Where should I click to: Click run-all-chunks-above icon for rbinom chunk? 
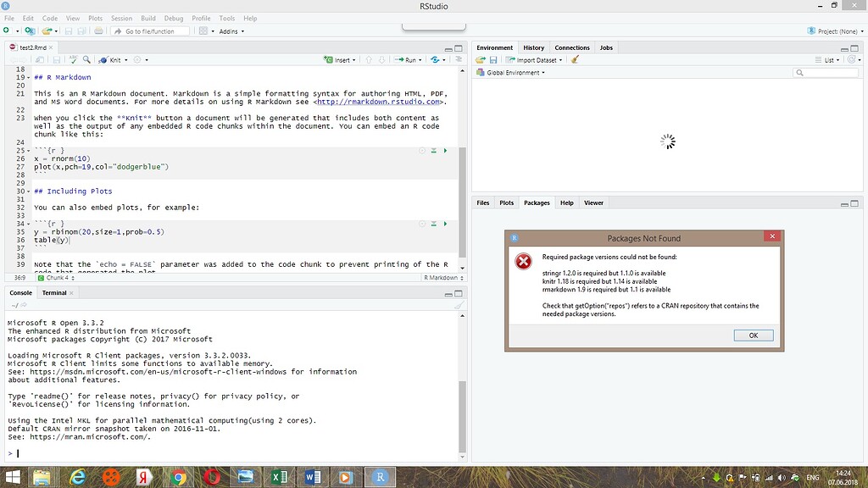[x=433, y=224]
